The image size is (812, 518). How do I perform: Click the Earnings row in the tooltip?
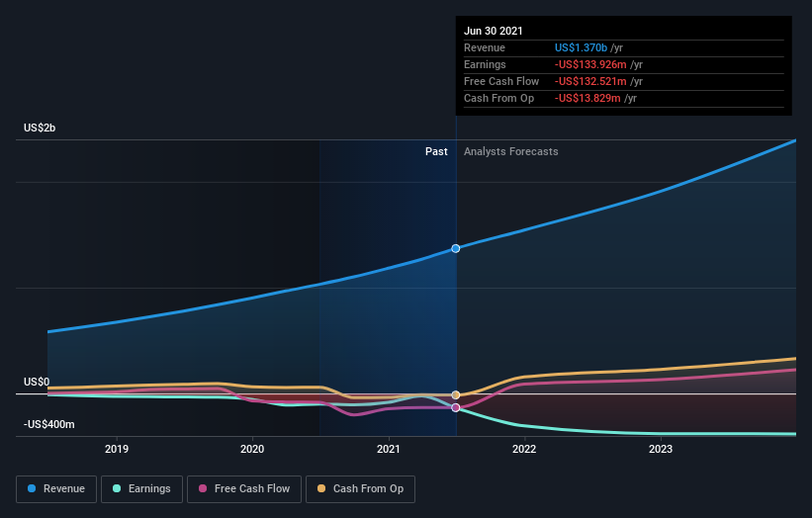coord(623,64)
